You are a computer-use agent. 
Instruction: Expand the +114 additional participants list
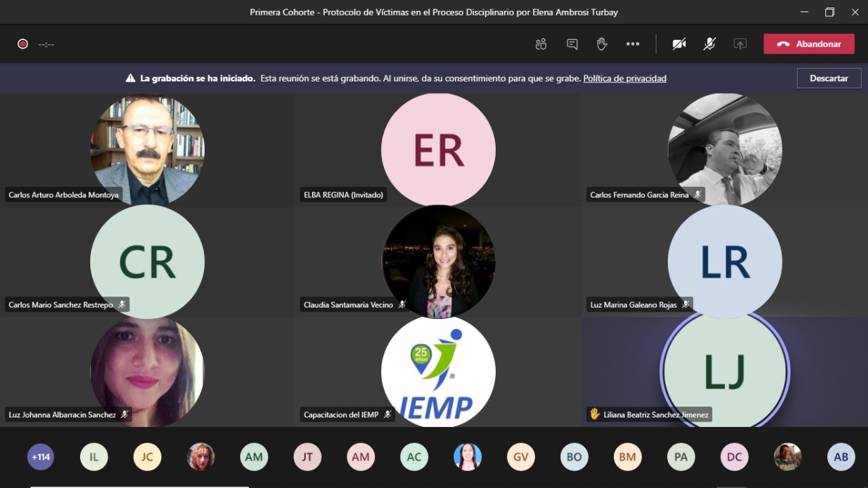[x=41, y=457]
